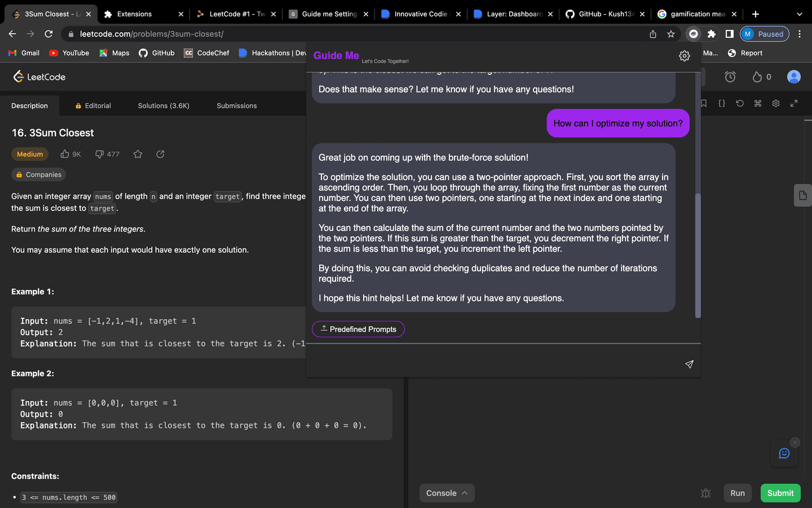Click Medium difficulty badge
The width and height of the screenshot is (812, 508).
pyautogui.click(x=30, y=154)
